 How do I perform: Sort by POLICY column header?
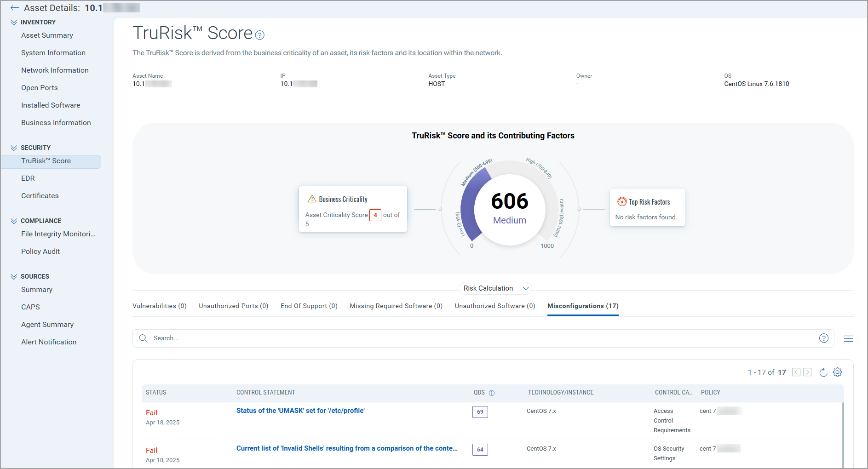[711, 393]
